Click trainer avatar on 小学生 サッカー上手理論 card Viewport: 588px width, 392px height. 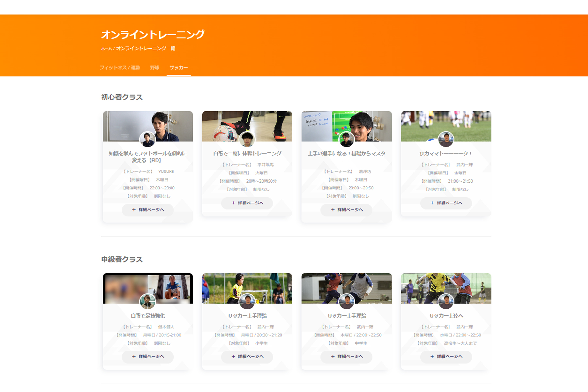coord(247,301)
